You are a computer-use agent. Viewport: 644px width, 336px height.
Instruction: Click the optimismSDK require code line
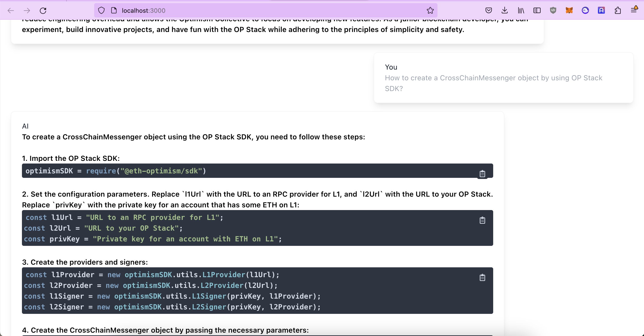(x=116, y=171)
